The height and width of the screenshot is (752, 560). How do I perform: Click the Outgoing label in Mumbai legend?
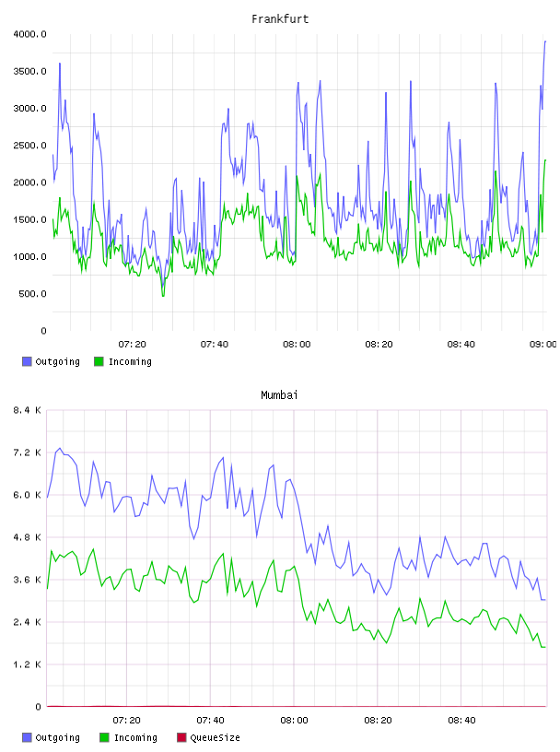57,737
